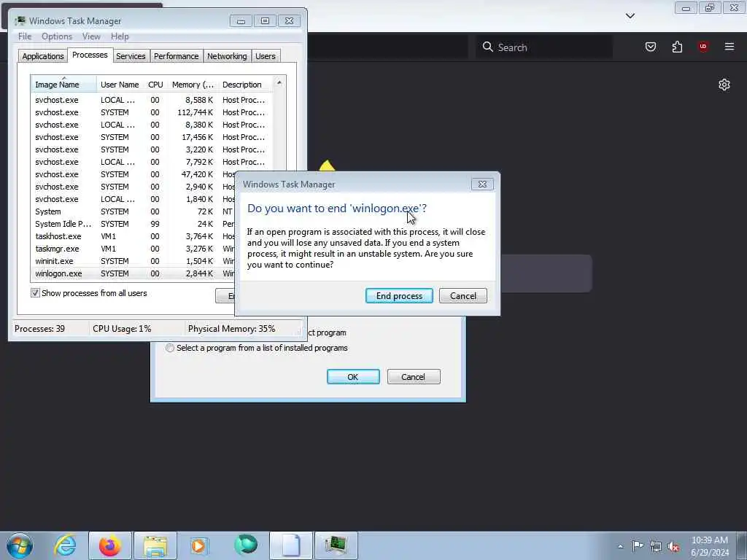Select the blank document taskbar icon
The width and height of the screenshot is (747, 560).
(x=291, y=545)
